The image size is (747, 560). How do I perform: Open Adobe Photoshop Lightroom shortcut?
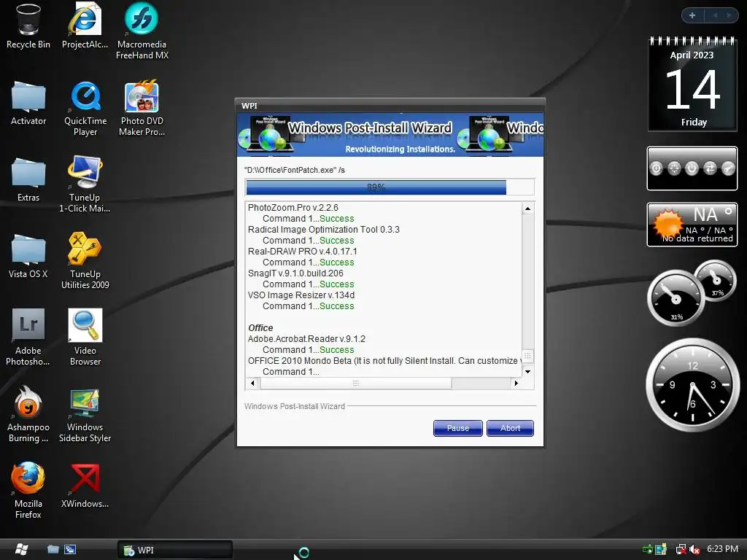28,338
